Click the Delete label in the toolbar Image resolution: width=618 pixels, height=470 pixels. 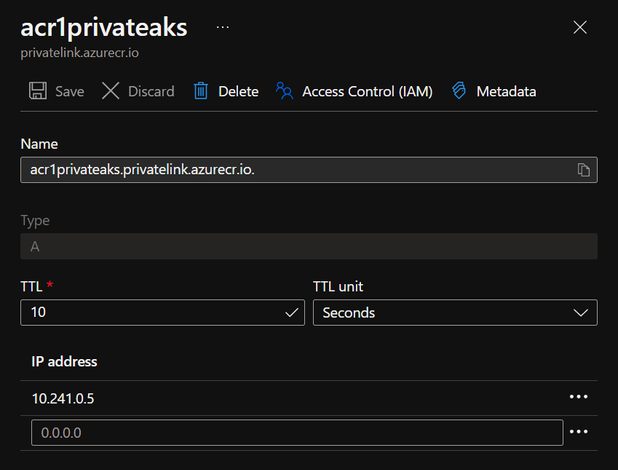click(238, 91)
